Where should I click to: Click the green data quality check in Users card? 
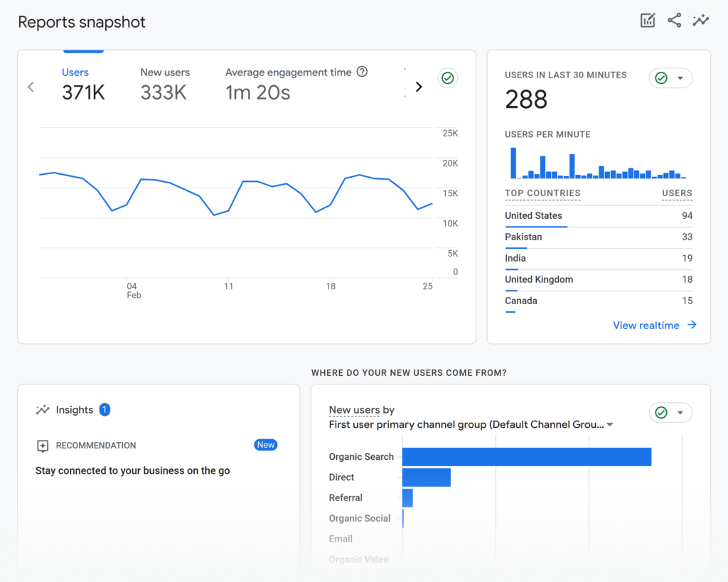(x=447, y=78)
